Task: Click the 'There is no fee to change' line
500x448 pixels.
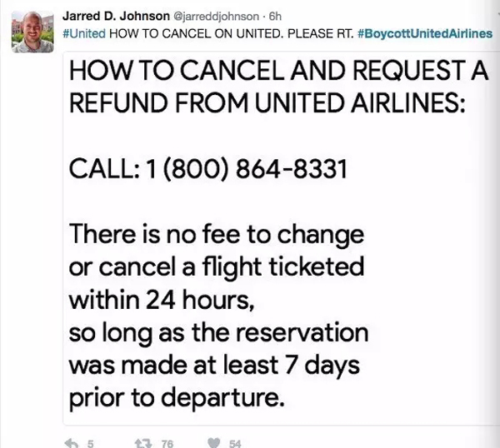Action: coord(217,235)
